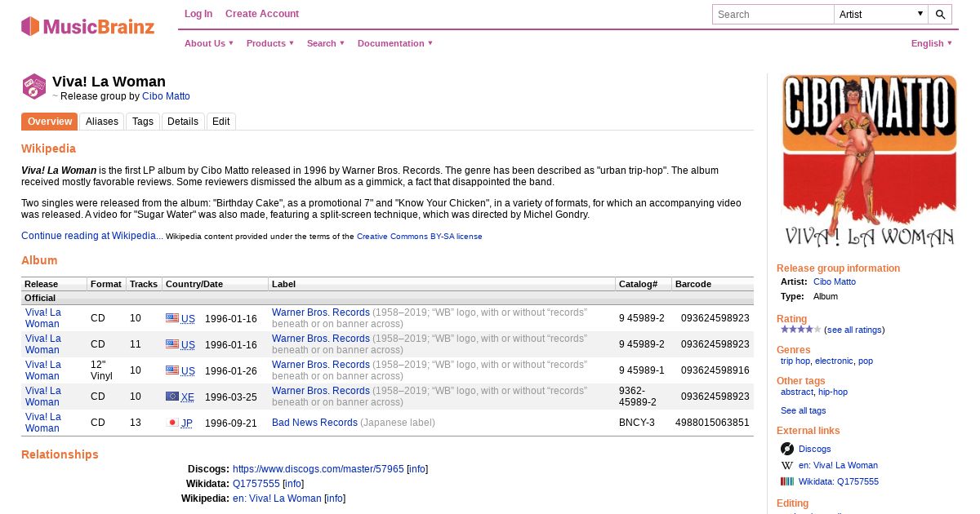Screen dimensions: 980x514
Task: Click the Japan flag next to JP
Action: [x=172, y=423]
